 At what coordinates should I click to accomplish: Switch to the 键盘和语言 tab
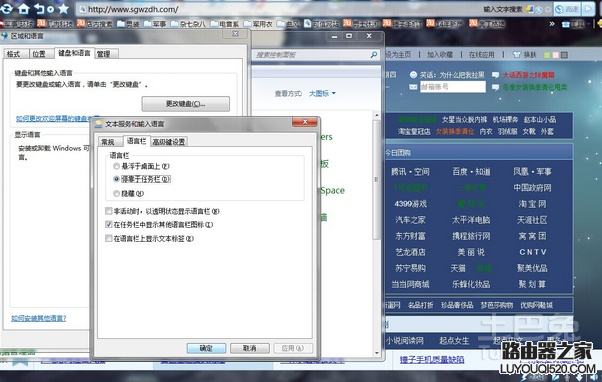pyautogui.click(x=74, y=53)
